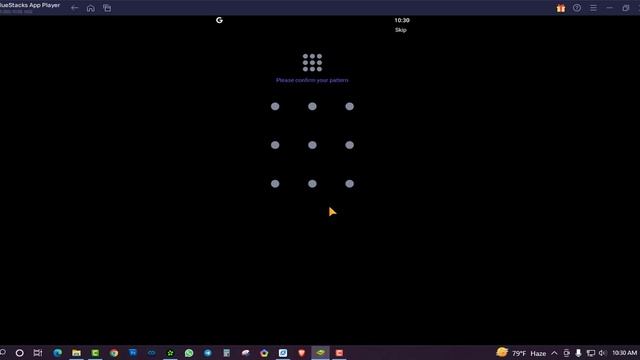This screenshot has height=360, width=640.
Task: Tap the bottom-left pattern dot
Action: click(x=275, y=184)
